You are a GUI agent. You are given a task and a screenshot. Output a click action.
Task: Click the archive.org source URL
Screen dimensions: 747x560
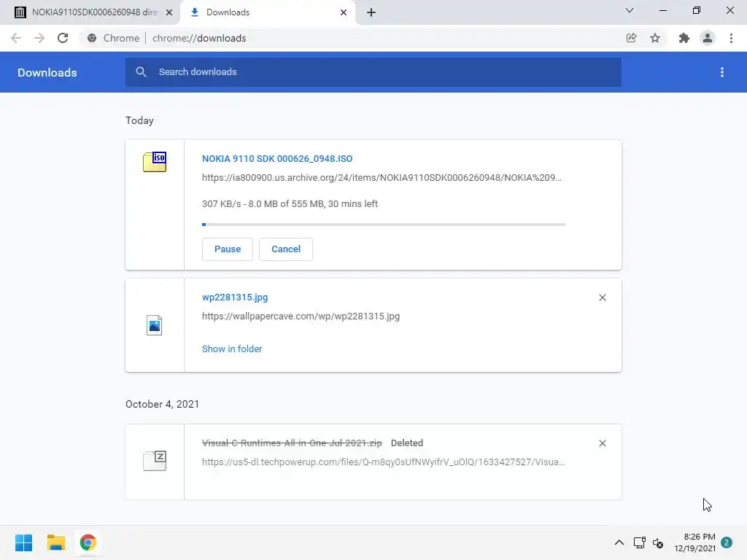[382, 178]
